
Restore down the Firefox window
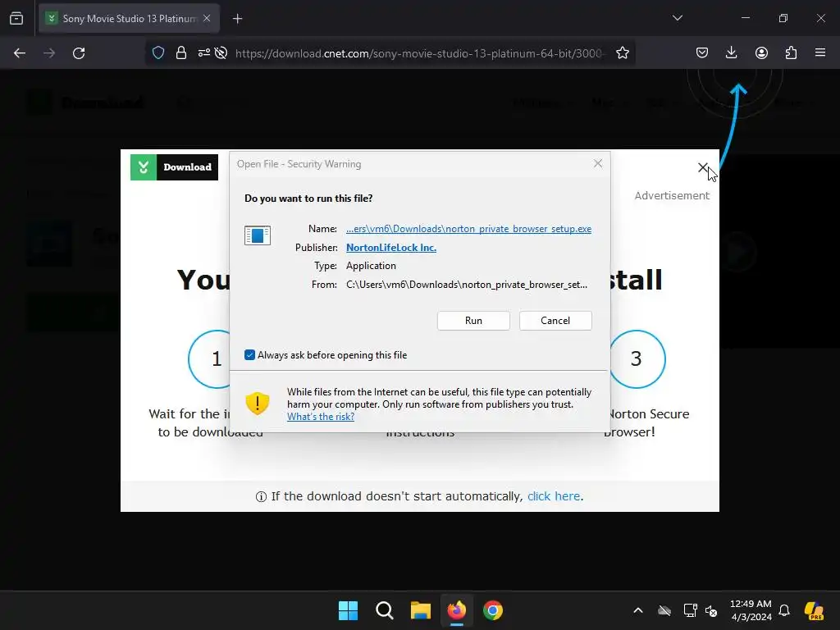click(783, 18)
